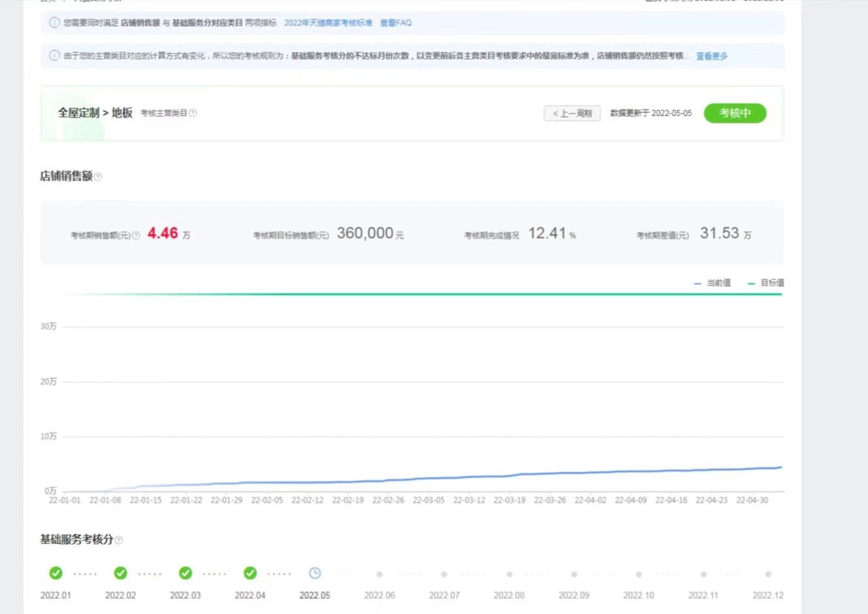The width and height of the screenshot is (868, 614).
Task: Select gray dot marker for 2022.11
Action: tap(703, 574)
